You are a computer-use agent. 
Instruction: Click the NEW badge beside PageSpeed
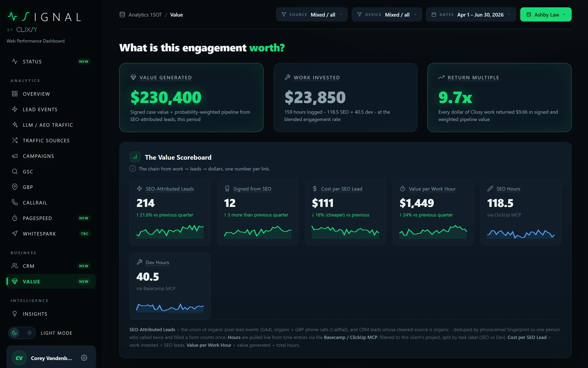tap(84, 218)
